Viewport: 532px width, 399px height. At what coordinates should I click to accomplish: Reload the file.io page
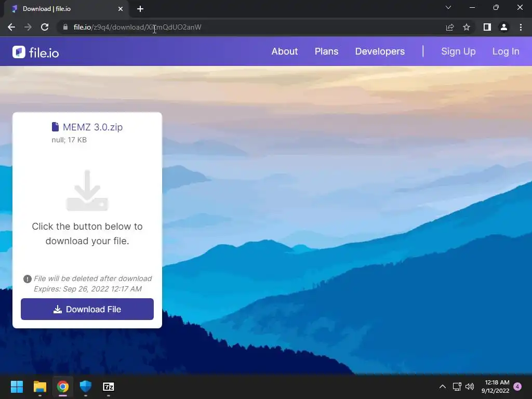pos(45,27)
